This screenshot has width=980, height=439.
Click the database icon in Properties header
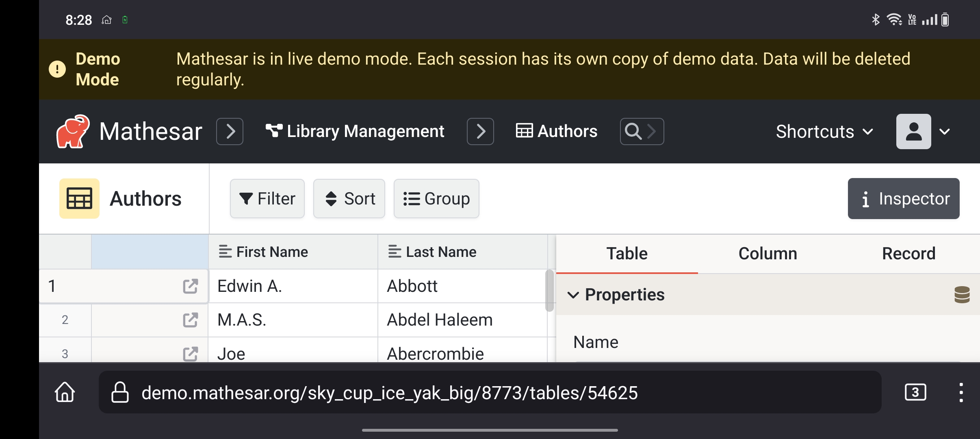tap(962, 295)
